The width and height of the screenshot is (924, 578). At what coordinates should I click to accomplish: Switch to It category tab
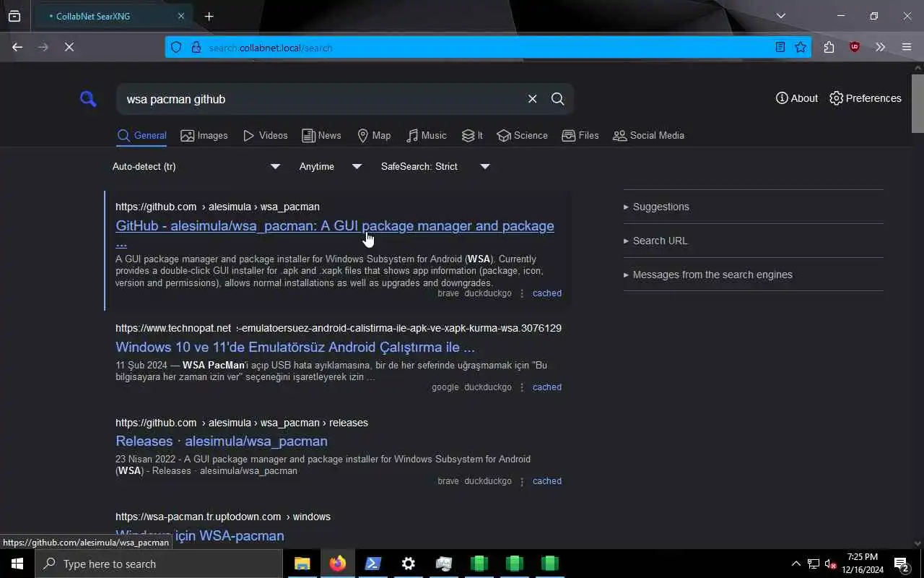[472, 135]
